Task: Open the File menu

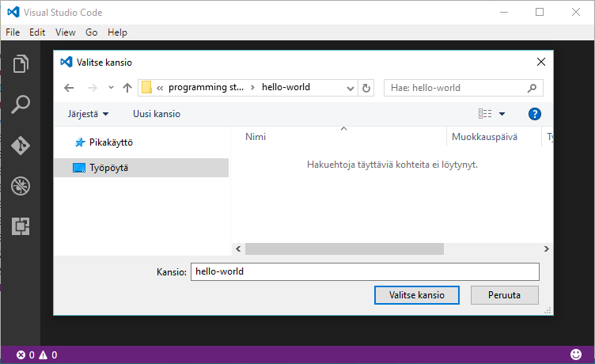Action: pos(13,32)
